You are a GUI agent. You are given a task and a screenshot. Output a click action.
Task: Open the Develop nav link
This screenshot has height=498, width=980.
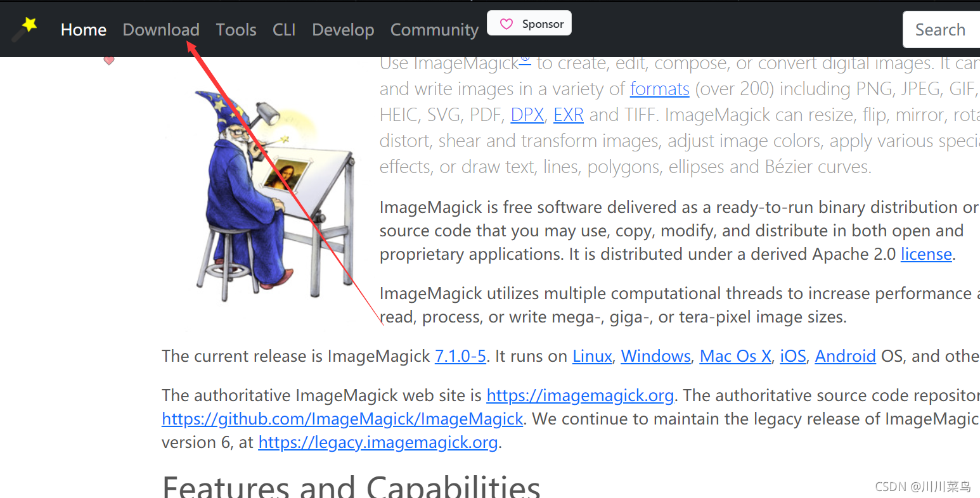pyautogui.click(x=343, y=30)
